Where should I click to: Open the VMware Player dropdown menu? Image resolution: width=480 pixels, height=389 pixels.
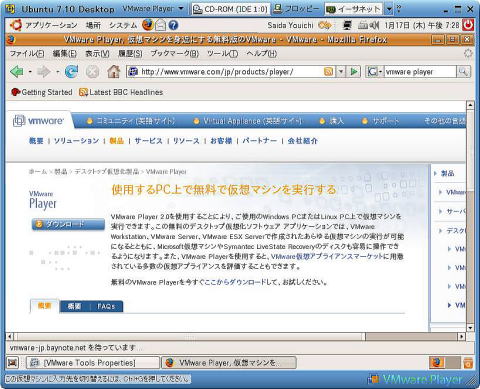click(x=153, y=9)
